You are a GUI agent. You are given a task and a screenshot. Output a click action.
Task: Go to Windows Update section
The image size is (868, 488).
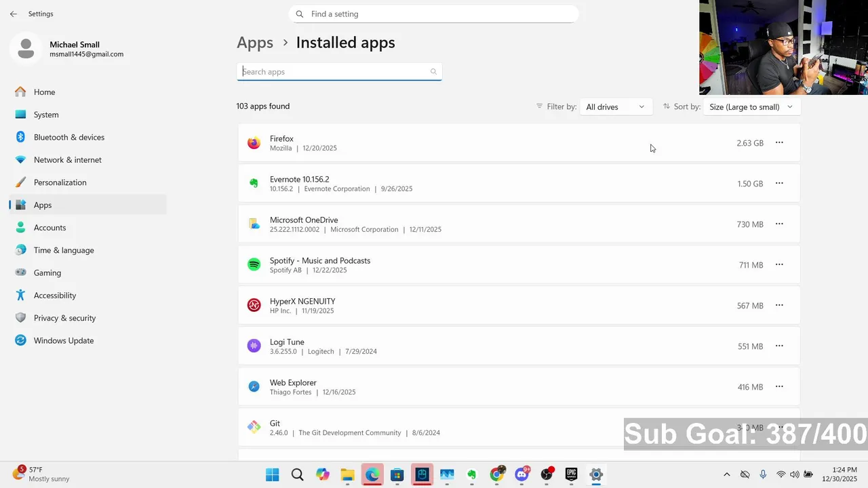[x=64, y=340]
